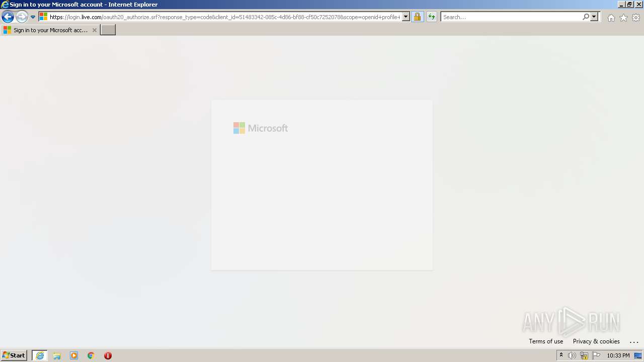Open File Explorer folder on taskbar
Screen dimensions: 644x362
[57, 355]
